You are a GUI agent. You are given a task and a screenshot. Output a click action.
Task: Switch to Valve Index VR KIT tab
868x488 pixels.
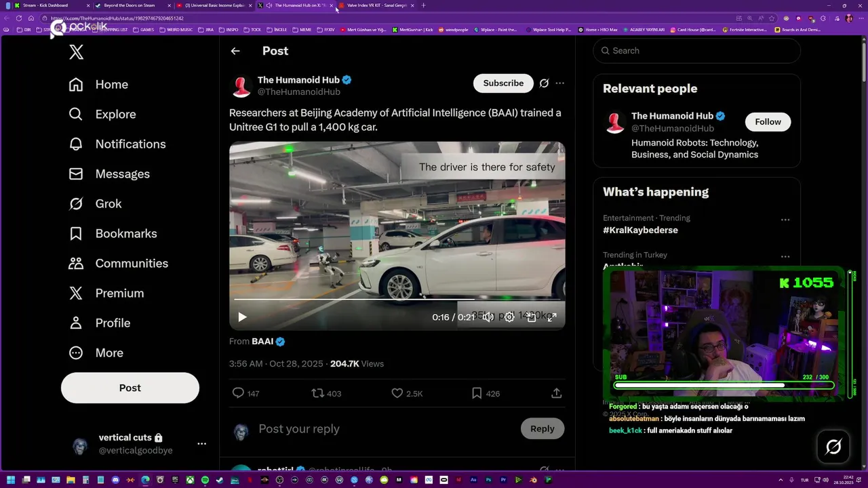click(376, 5)
